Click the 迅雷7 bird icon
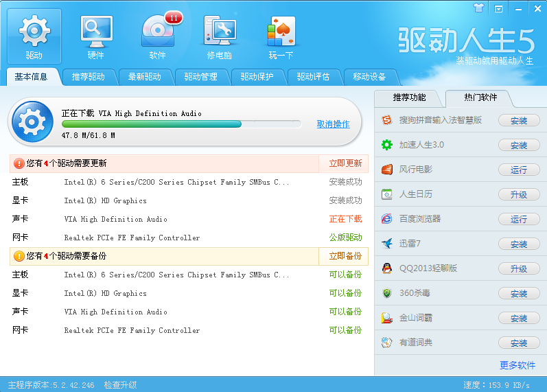 pyautogui.click(x=387, y=244)
